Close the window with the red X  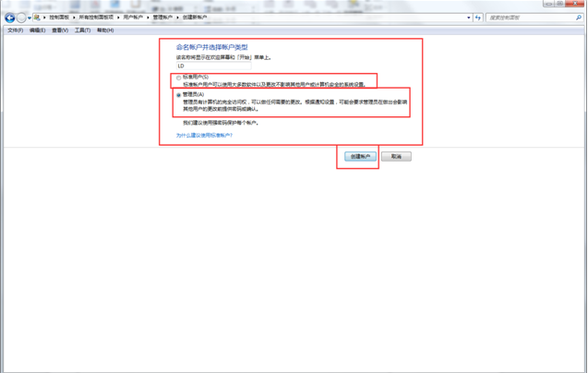coord(575,4)
